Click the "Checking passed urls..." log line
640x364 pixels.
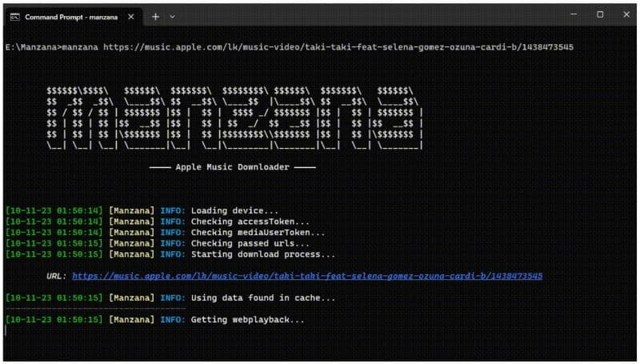tap(250, 243)
